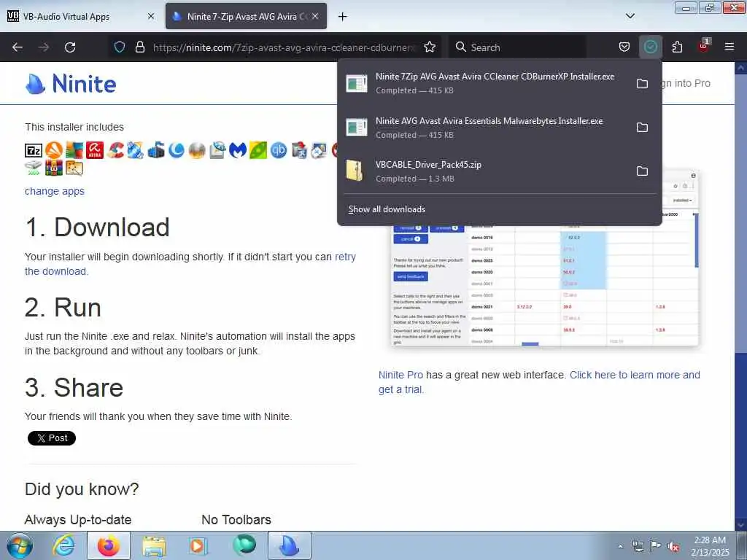Screen dimensions: 747x560
Task: Click the AVG app icon
Action: [x=74, y=150]
